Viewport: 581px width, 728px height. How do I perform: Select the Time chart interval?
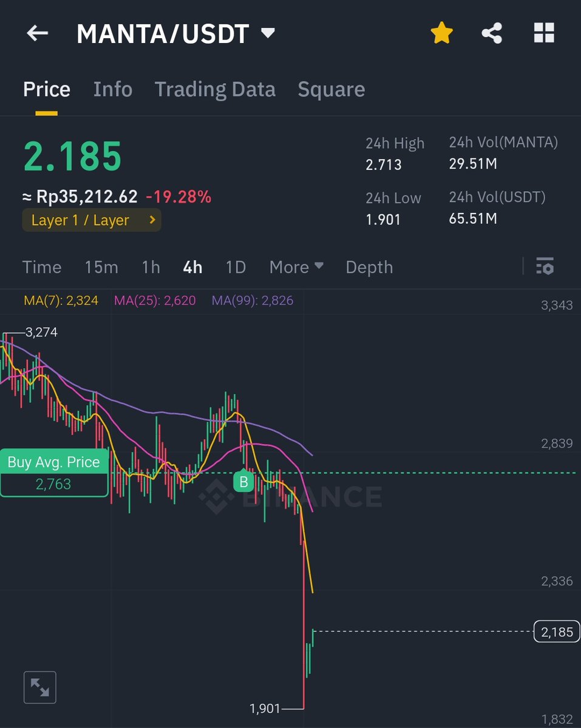[x=42, y=267]
